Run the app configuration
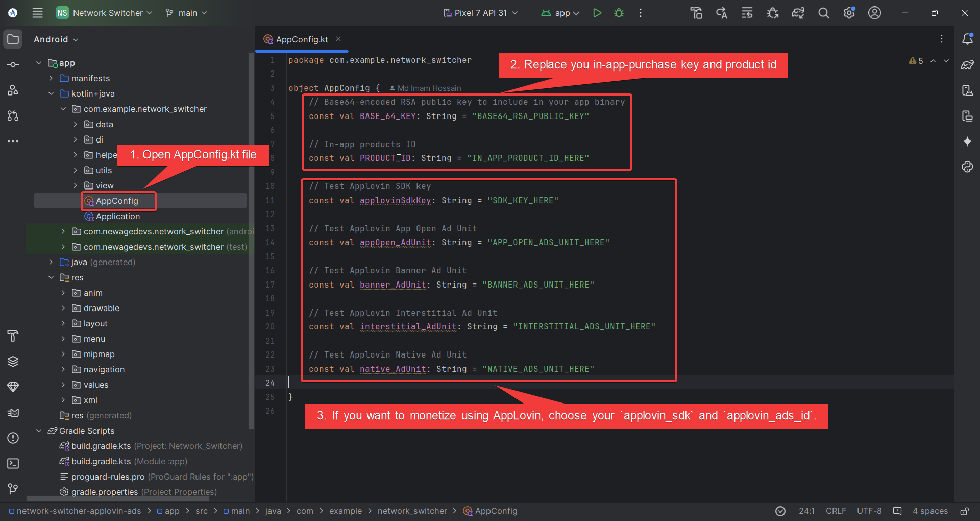The width and height of the screenshot is (980, 521). (597, 13)
